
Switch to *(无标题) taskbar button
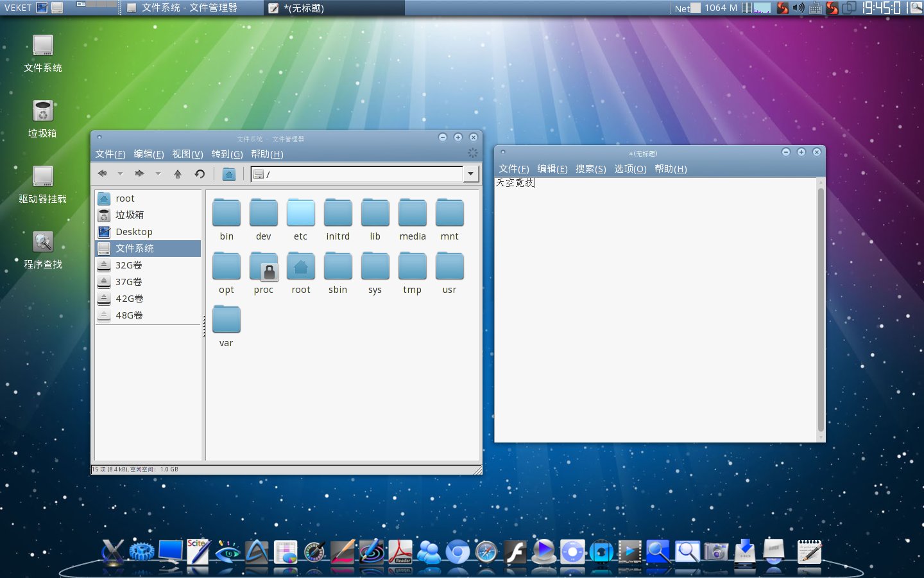pyautogui.click(x=334, y=8)
